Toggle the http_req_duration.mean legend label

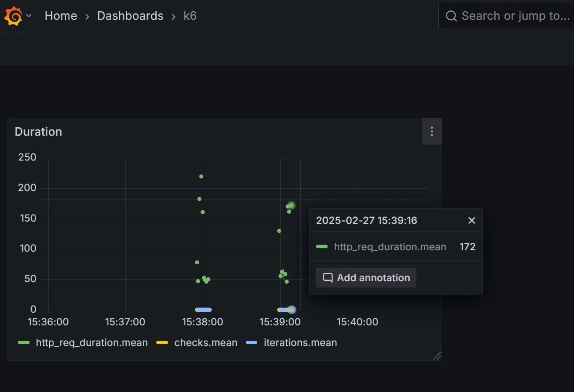(x=92, y=343)
